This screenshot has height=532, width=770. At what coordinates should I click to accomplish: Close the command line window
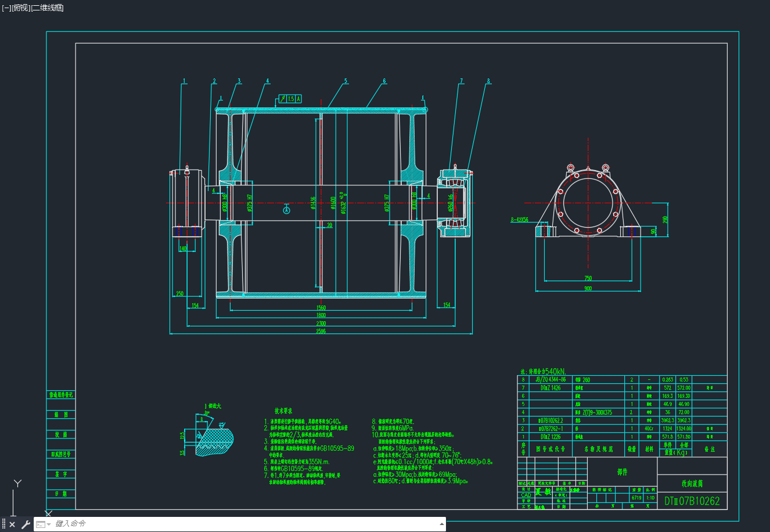12,524
